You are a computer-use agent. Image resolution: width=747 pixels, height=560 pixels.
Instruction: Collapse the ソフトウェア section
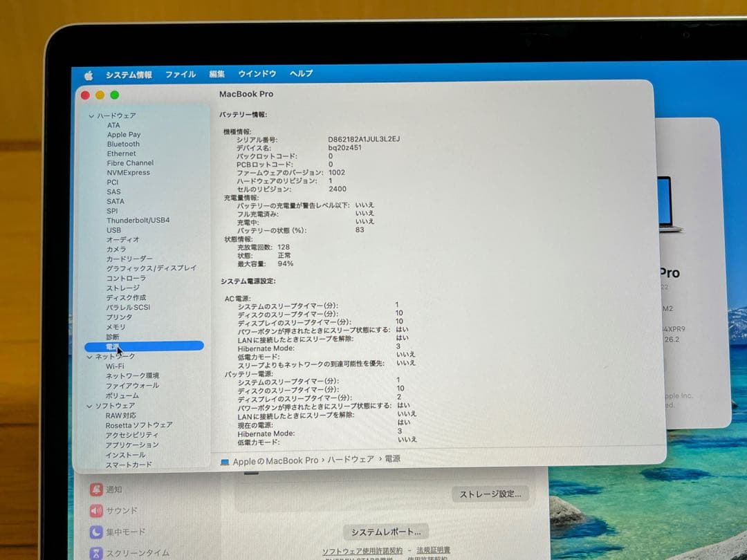90,405
